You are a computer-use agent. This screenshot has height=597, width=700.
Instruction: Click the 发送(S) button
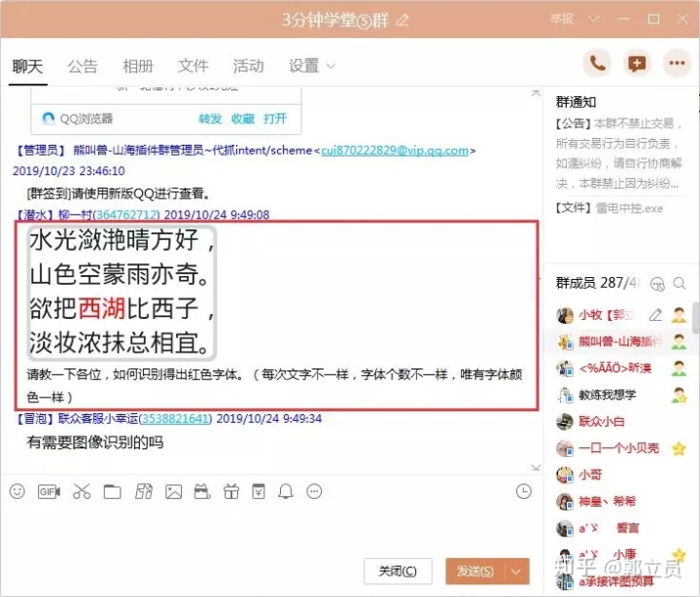pyautogui.click(x=475, y=571)
